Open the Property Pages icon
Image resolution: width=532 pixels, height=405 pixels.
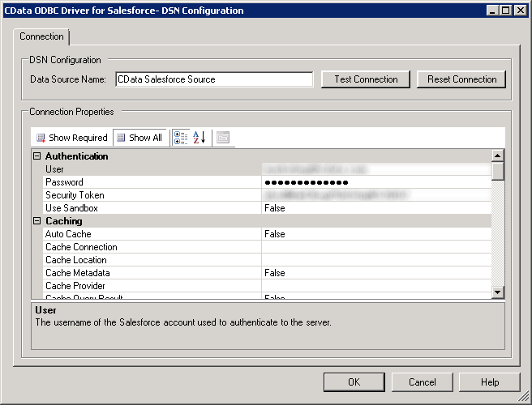[x=223, y=138]
